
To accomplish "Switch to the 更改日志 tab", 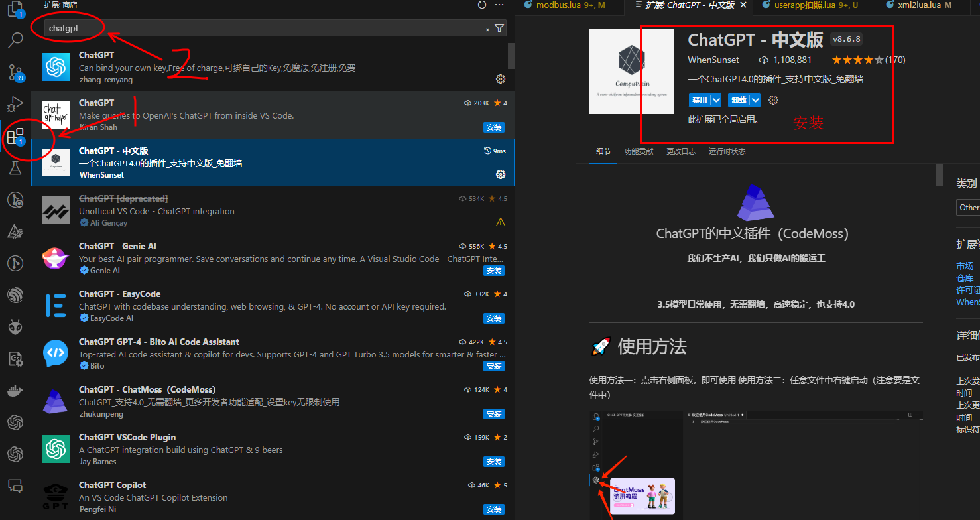I will coord(681,151).
